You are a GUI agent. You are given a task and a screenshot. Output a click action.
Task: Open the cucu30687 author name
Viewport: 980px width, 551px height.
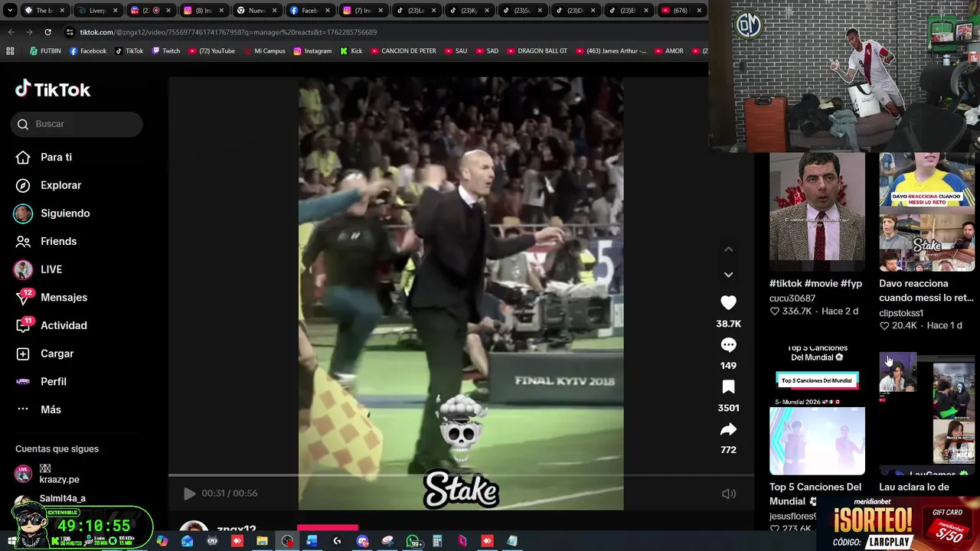(792, 298)
